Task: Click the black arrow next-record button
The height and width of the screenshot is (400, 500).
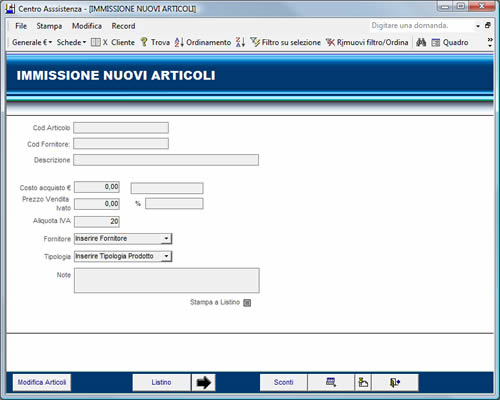Action: (x=204, y=382)
